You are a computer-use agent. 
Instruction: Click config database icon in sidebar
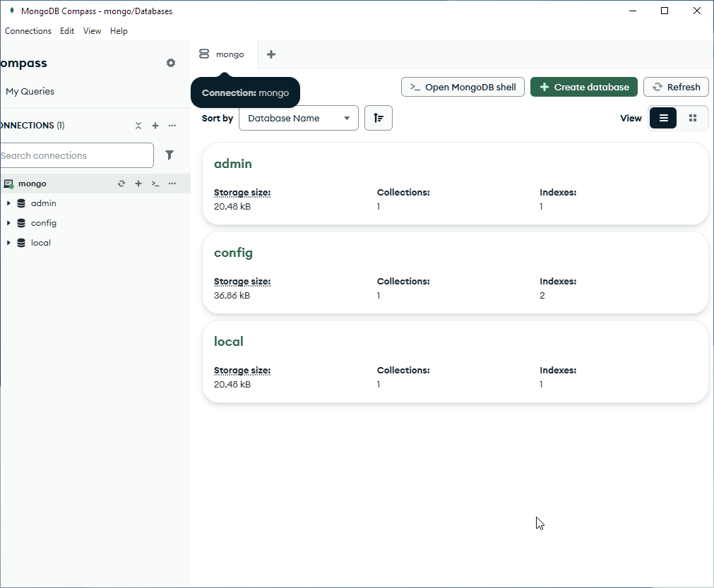click(x=21, y=223)
